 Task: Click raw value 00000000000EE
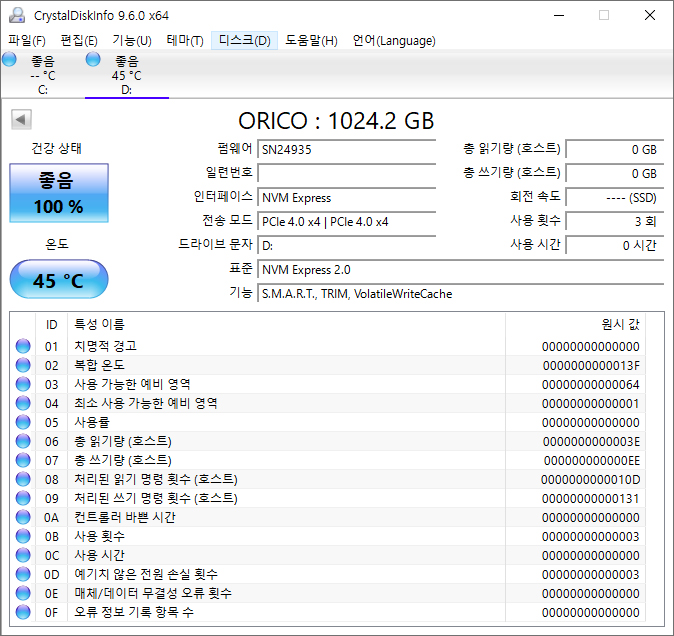coord(591,460)
